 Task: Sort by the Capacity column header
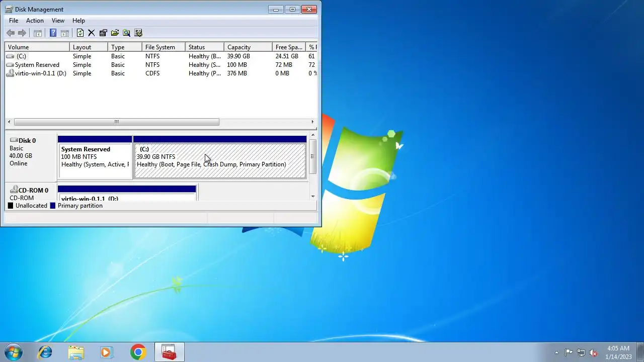[x=248, y=47]
